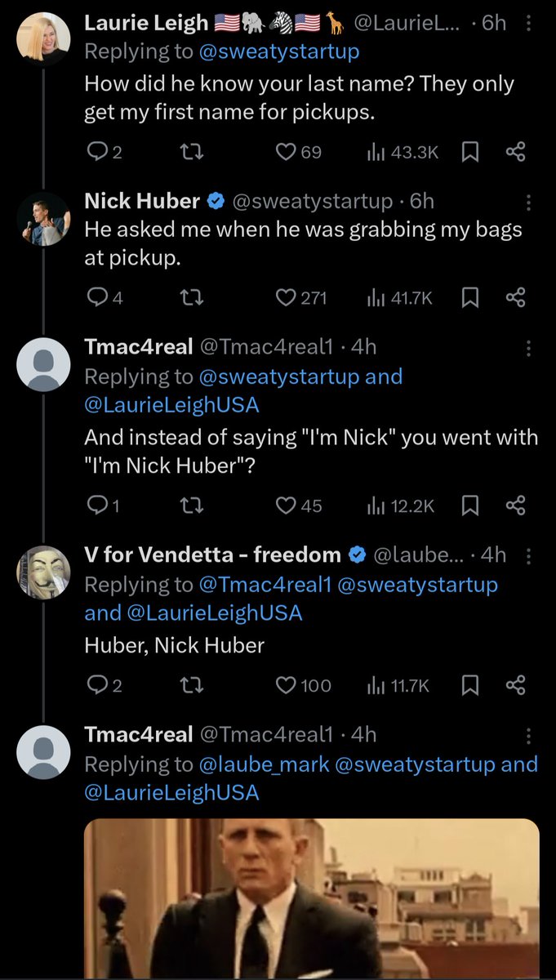The image size is (556, 980).
Task: Bookmark Laurie Leigh's tweet
Action: [x=470, y=152]
